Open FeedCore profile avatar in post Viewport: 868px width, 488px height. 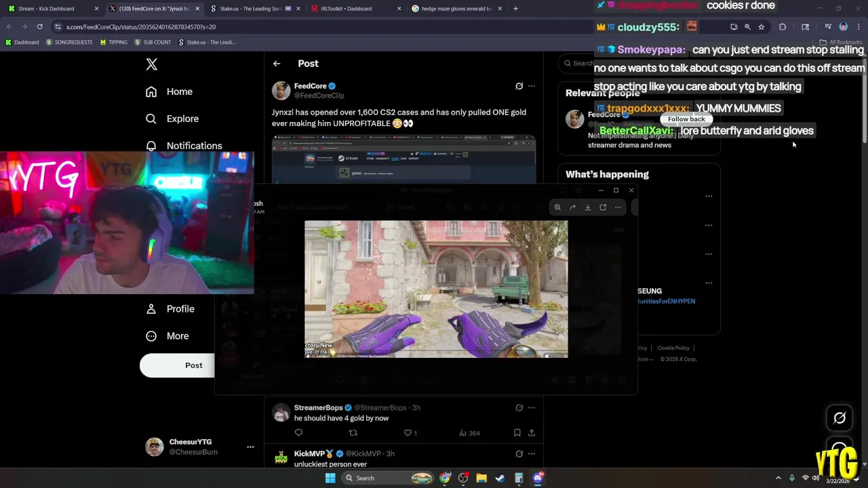click(281, 91)
